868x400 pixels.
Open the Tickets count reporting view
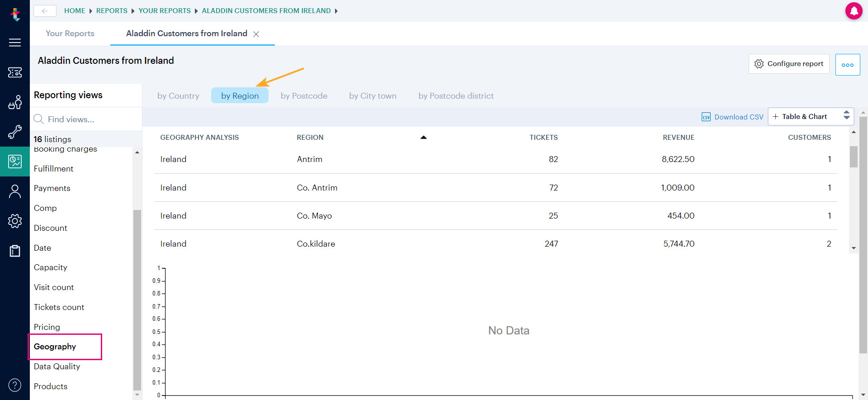pos(59,307)
